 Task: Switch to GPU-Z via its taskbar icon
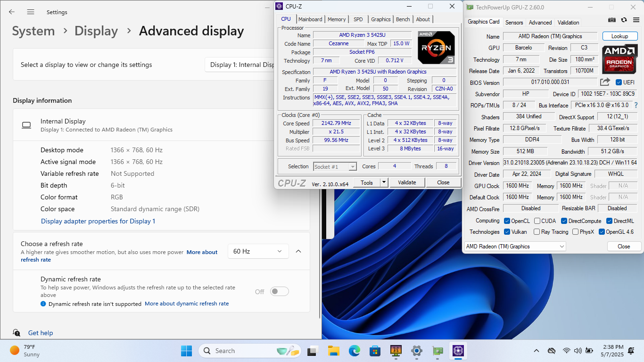[x=438, y=351]
